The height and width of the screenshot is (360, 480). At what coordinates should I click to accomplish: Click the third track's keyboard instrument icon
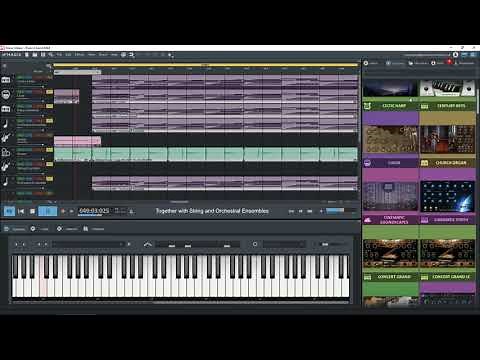(6, 109)
